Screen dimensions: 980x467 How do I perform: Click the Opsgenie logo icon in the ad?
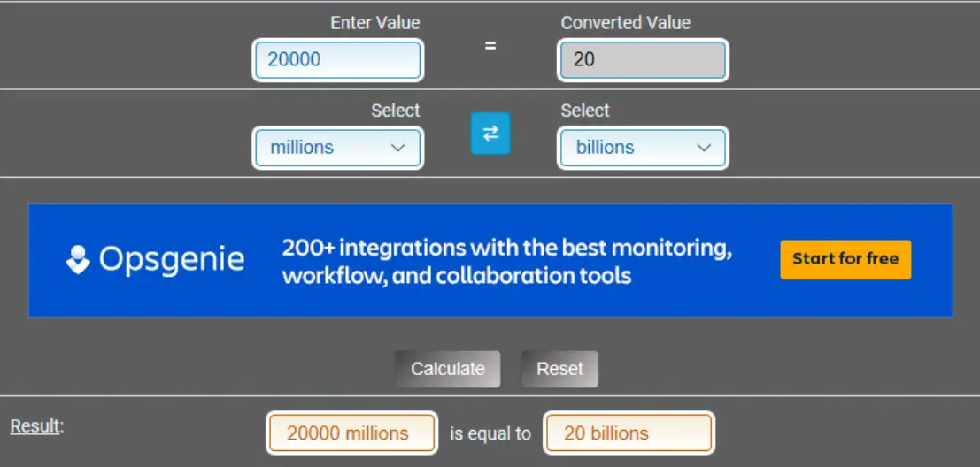pos(78,259)
